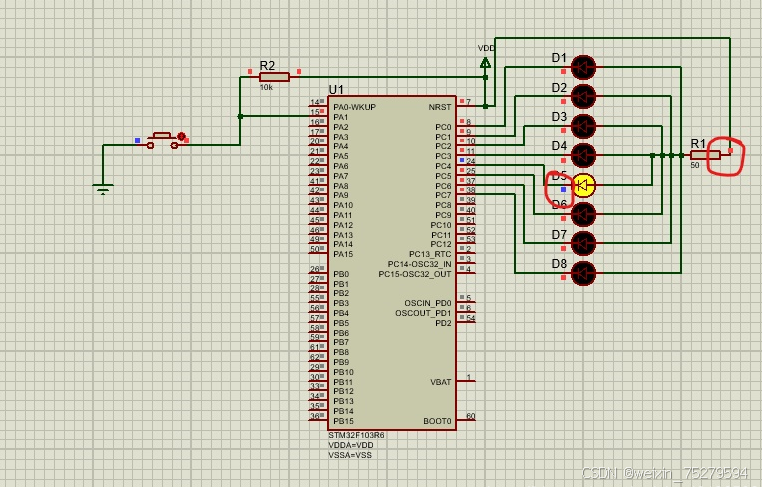Select the R1 resistor body
The image size is (762, 487).
pos(705,155)
